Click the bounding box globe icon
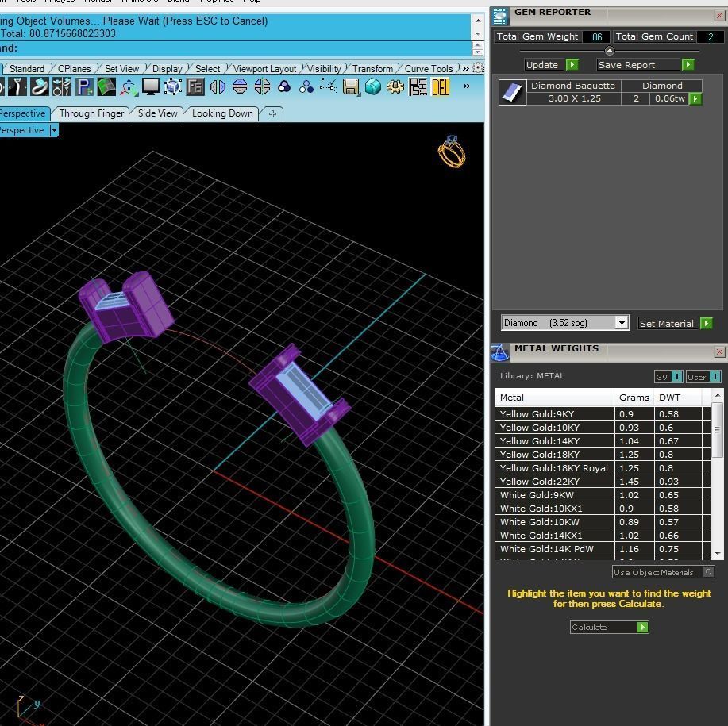 [173, 86]
